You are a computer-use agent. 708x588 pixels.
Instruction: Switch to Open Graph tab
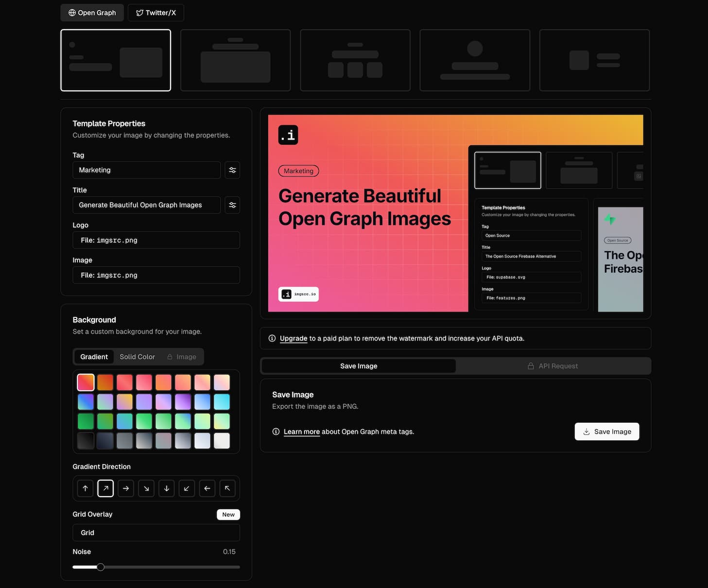tap(92, 13)
